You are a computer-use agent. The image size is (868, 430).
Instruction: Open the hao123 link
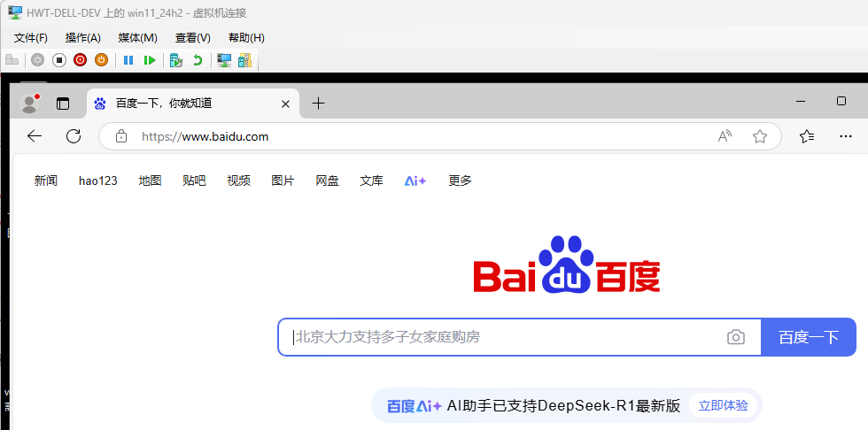[98, 180]
